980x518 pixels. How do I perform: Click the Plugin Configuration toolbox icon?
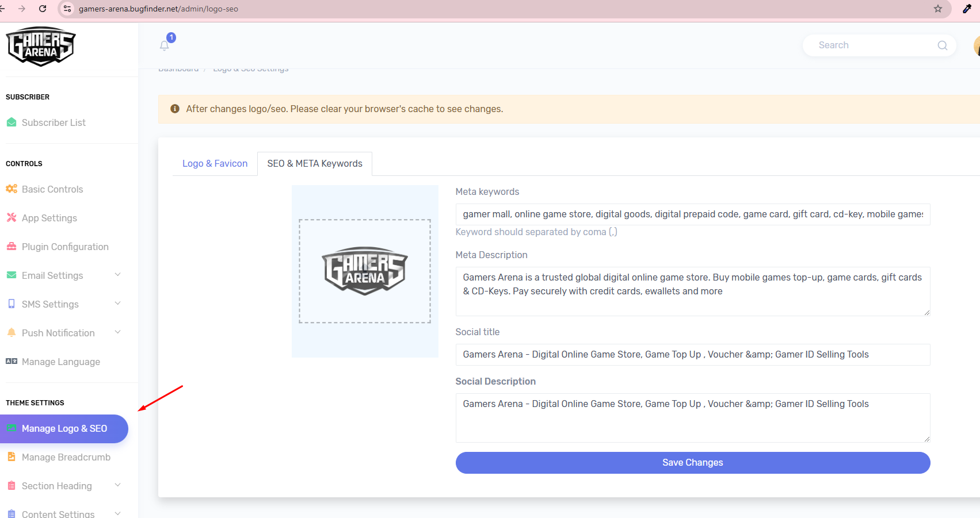pyautogui.click(x=12, y=246)
